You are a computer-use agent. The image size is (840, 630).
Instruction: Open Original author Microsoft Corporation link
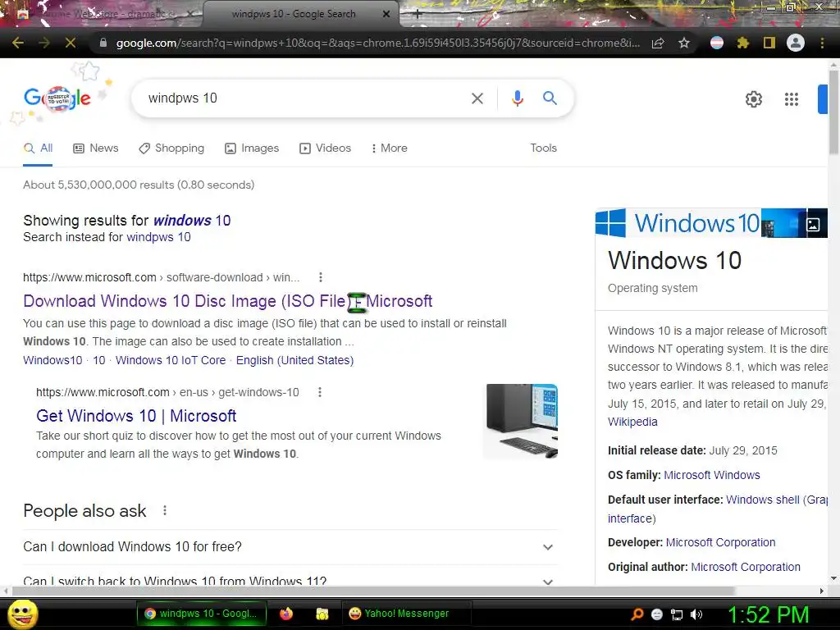click(745, 568)
